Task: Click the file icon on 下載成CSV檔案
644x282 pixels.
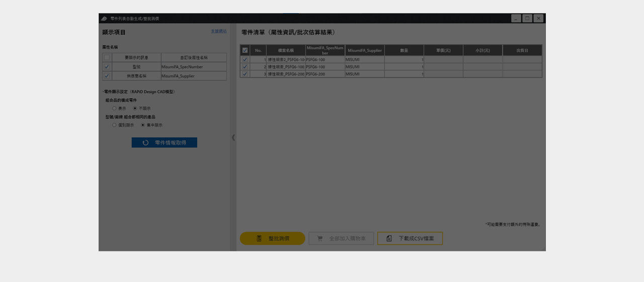Action: [x=389, y=238]
